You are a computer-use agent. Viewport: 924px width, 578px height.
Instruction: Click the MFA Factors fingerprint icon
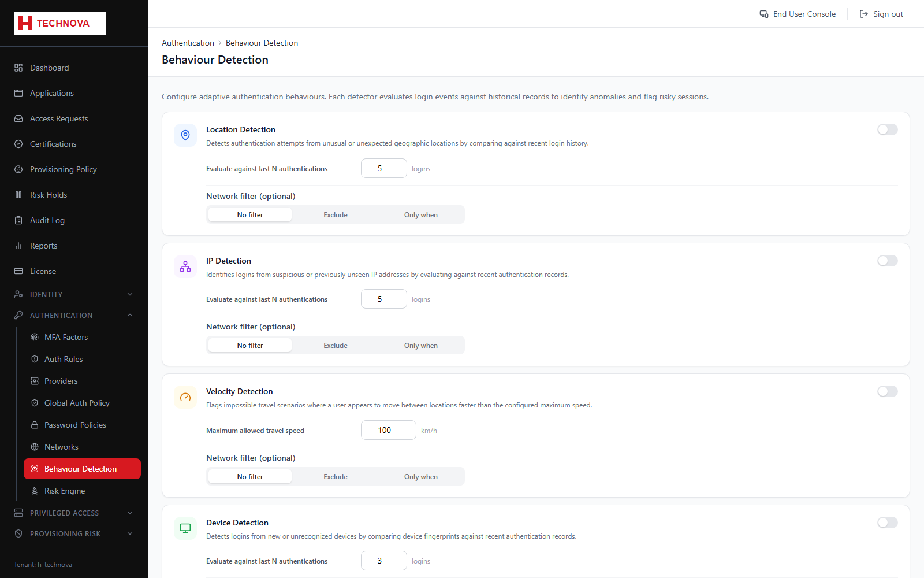tap(35, 337)
